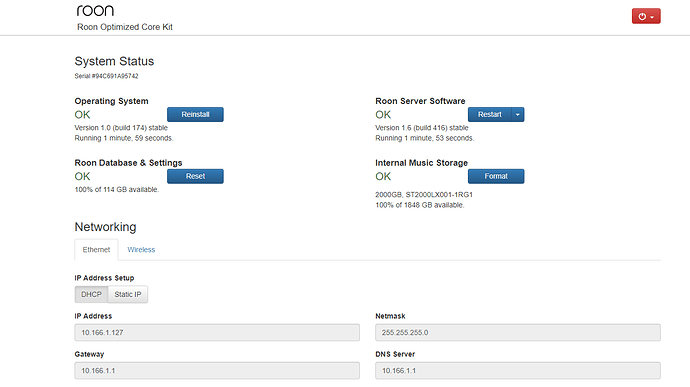Switch to the Wireless tab
This screenshot has height=387, width=690.
(x=141, y=250)
